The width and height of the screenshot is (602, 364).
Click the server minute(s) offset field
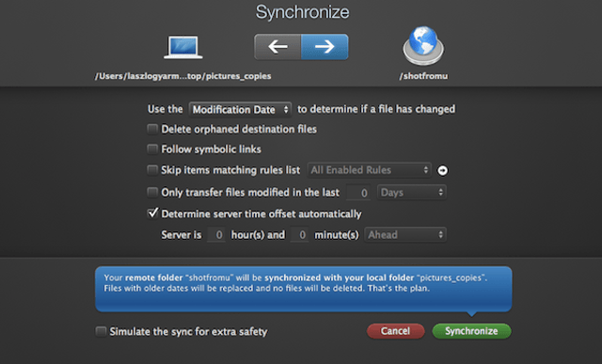(299, 234)
